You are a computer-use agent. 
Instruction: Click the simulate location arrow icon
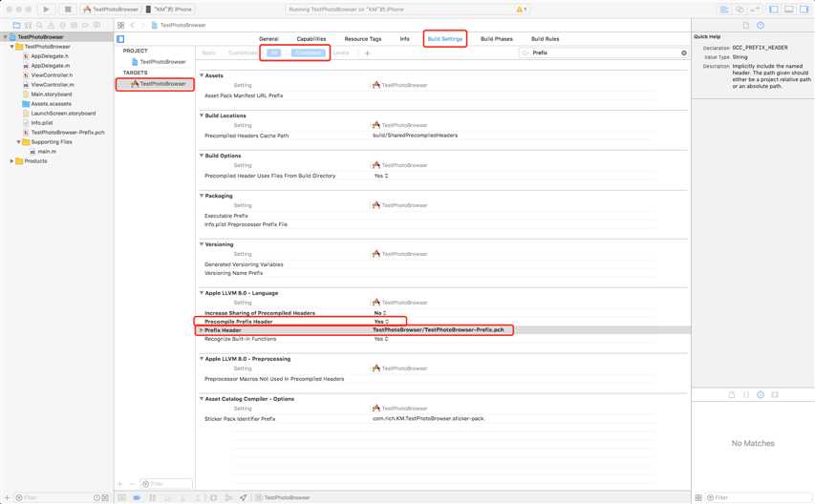[244, 497]
